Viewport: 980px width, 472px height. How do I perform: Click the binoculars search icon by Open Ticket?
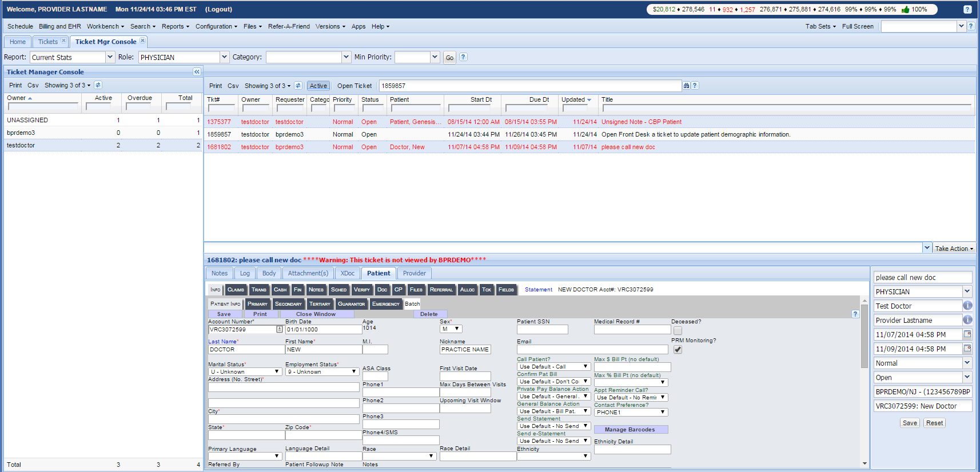point(686,86)
